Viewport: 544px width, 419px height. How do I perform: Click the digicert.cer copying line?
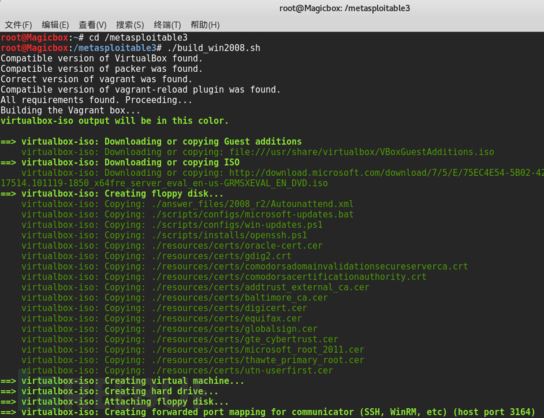pyautogui.click(x=164, y=308)
